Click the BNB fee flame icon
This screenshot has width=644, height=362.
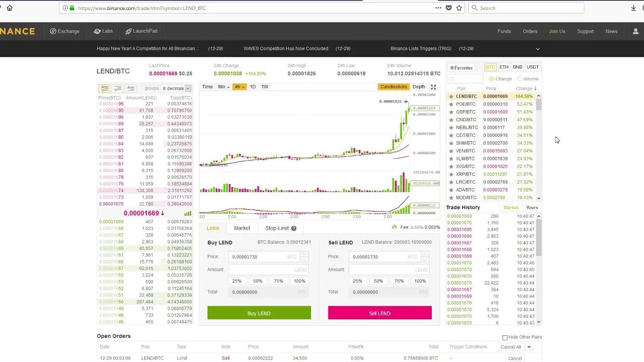394,227
